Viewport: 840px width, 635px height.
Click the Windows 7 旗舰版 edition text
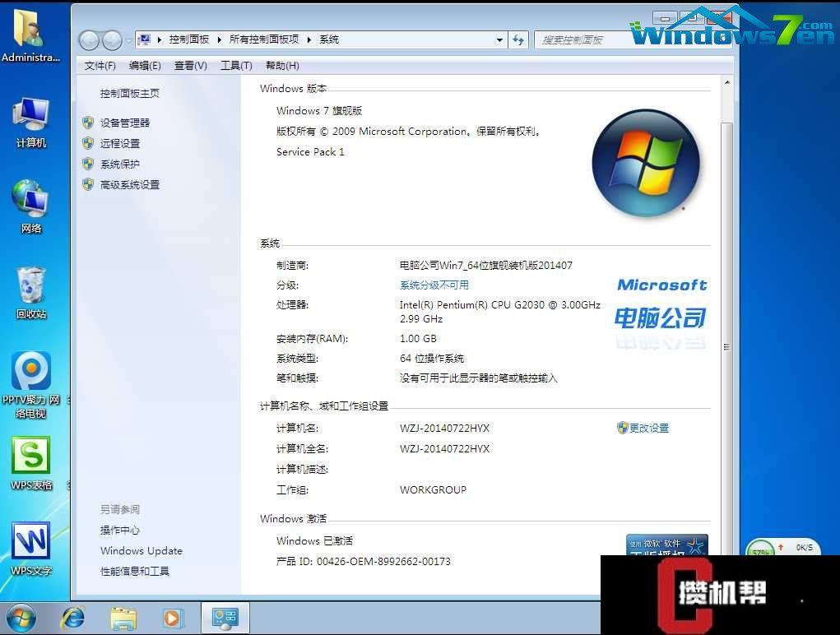319,111
